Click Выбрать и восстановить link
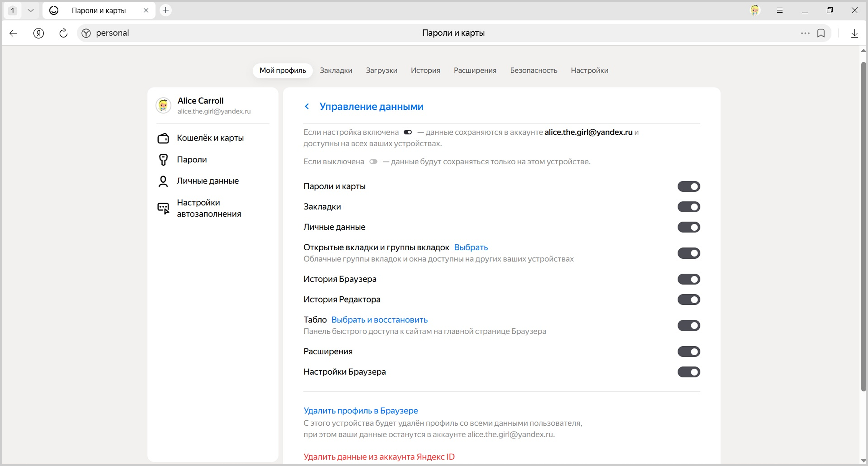This screenshot has width=868, height=466. coord(379,320)
